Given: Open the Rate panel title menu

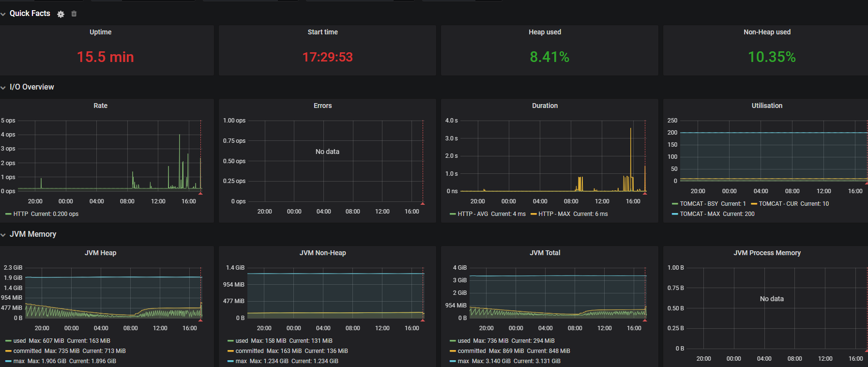Looking at the screenshot, I should [101, 106].
